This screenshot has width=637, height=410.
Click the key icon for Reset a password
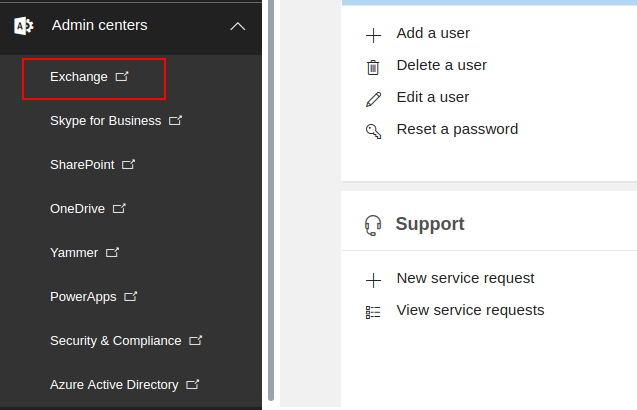(x=373, y=131)
